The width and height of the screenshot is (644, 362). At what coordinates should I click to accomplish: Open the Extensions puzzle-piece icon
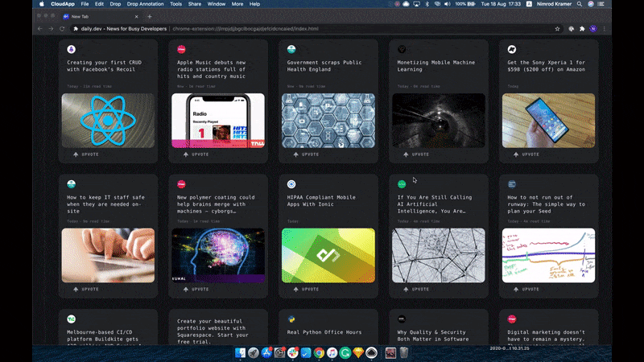click(x=582, y=29)
